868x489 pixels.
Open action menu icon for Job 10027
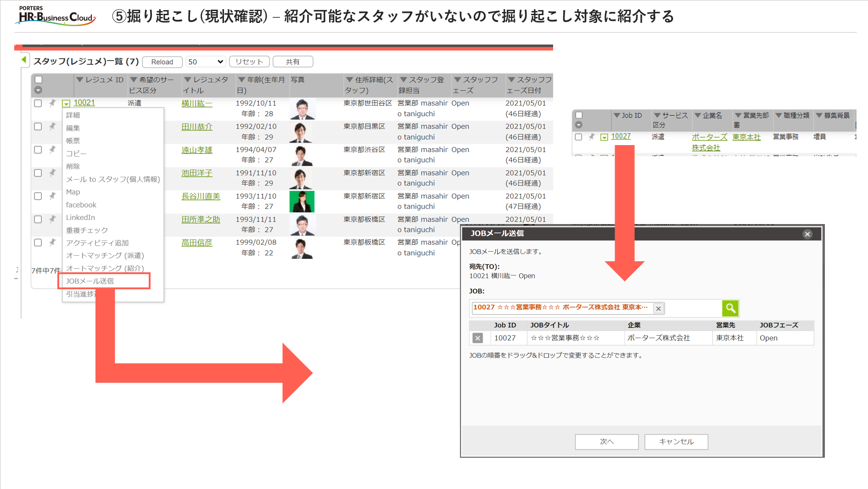click(x=604, y=137)
